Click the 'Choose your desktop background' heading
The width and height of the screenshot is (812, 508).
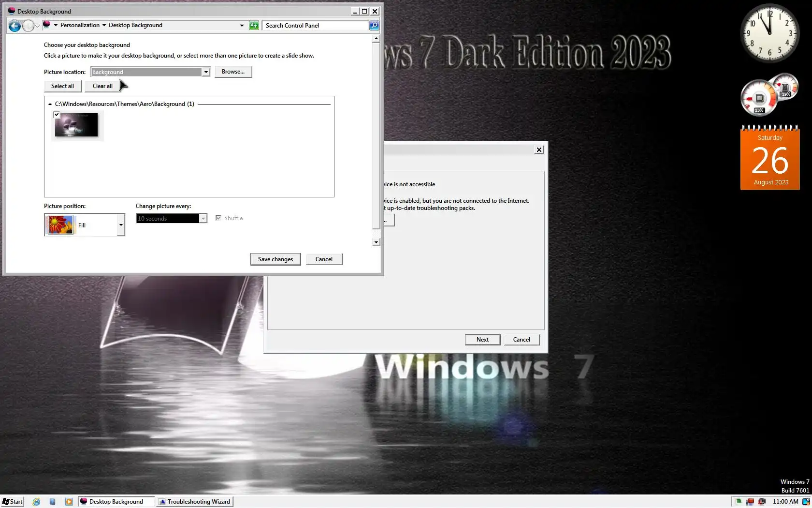87,45
